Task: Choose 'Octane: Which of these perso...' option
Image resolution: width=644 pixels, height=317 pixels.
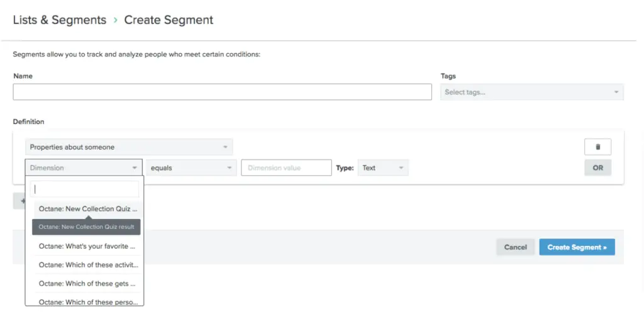Action: pyautogui.click(x=87, y=301)
